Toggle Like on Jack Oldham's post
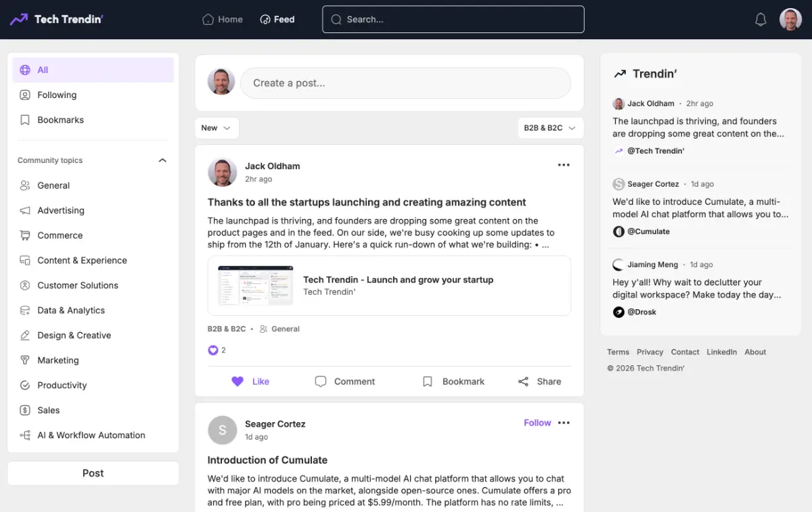This screenshot has height=512, width=812. [x=250, y=381]
